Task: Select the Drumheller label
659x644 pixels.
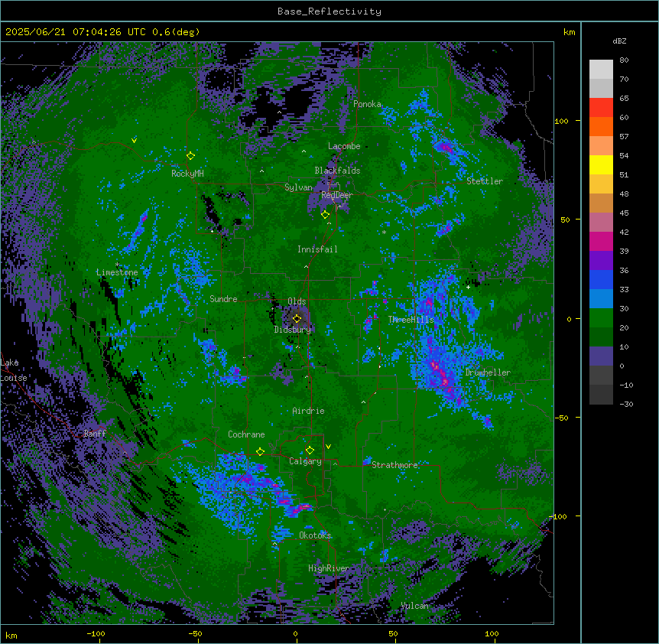Action: pyautogui.click(x=488, y=372)
